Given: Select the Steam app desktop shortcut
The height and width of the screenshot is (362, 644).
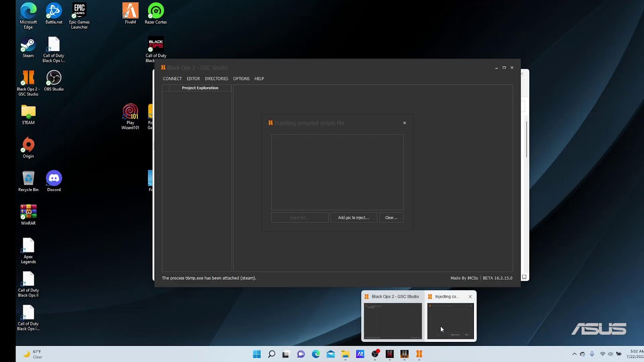Looking at the screenshot, I should 28,47.
